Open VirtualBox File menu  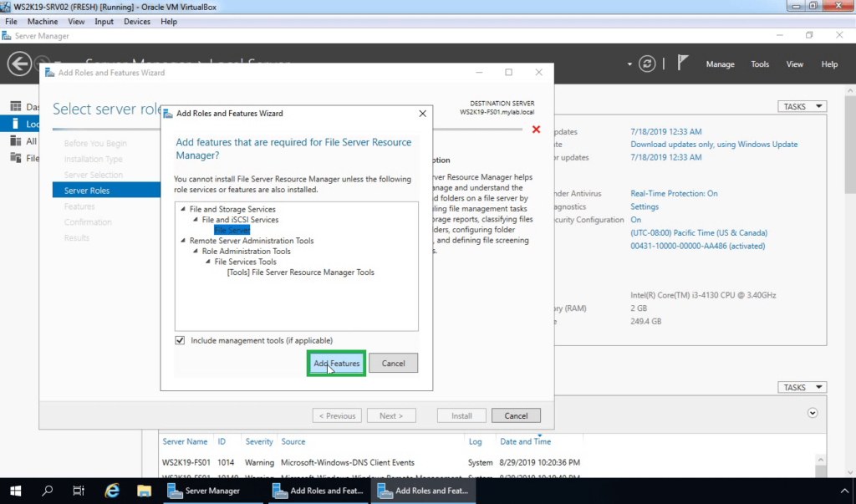[11, 21]
